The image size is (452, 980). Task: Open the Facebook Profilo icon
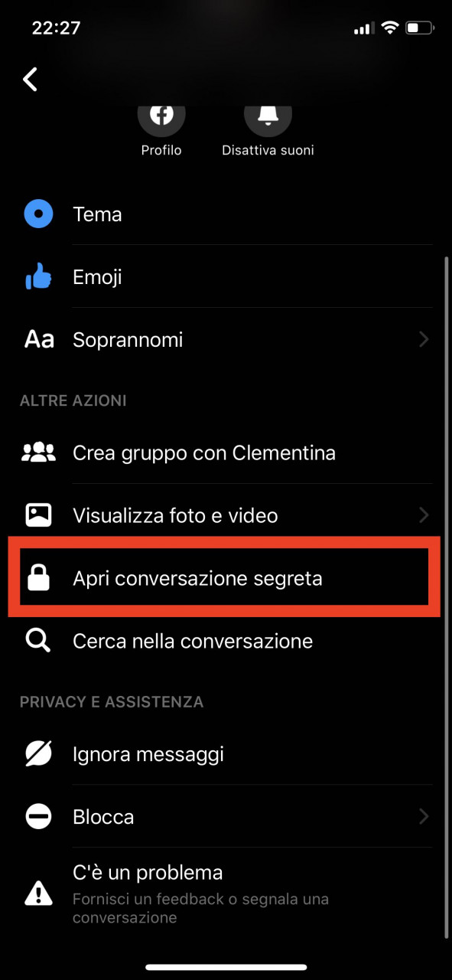tap(161, 116)
